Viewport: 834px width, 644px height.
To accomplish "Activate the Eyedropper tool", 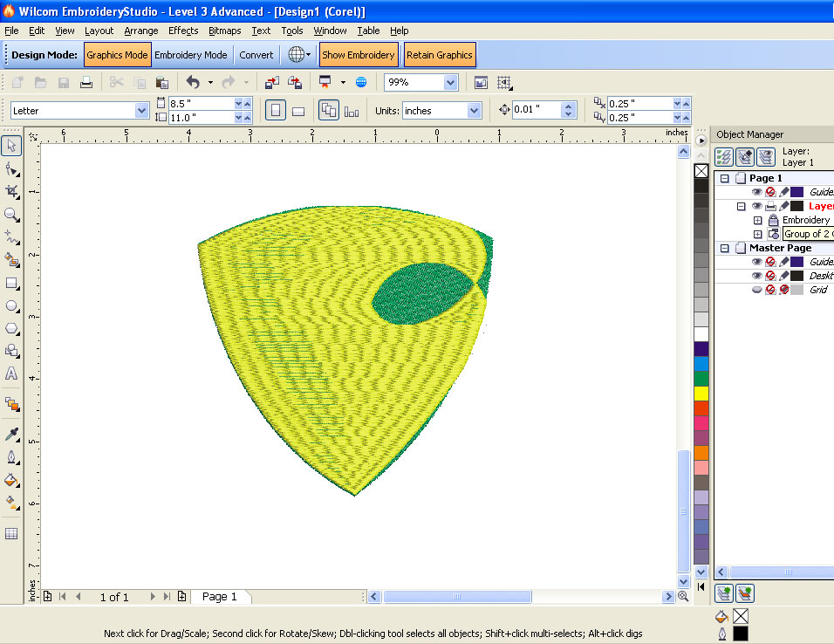I will coord(11,435).
